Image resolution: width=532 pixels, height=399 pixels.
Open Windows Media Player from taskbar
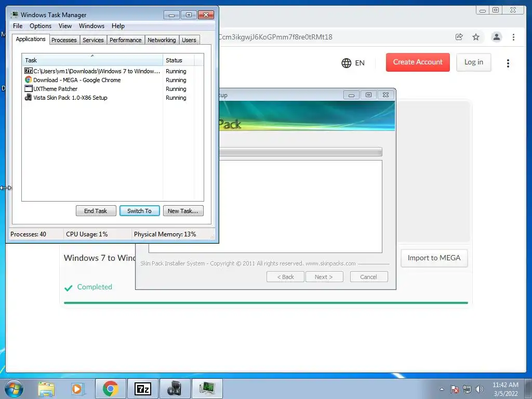[x=77, y=389]
